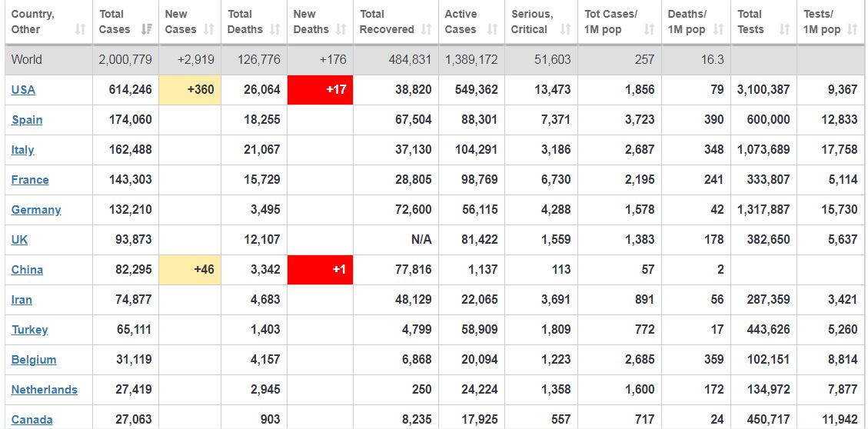Sort by Deaths/1M pop arrows icon
Image resolution: width=868 pixels, height=429 pixels.
tap(718, 30)
